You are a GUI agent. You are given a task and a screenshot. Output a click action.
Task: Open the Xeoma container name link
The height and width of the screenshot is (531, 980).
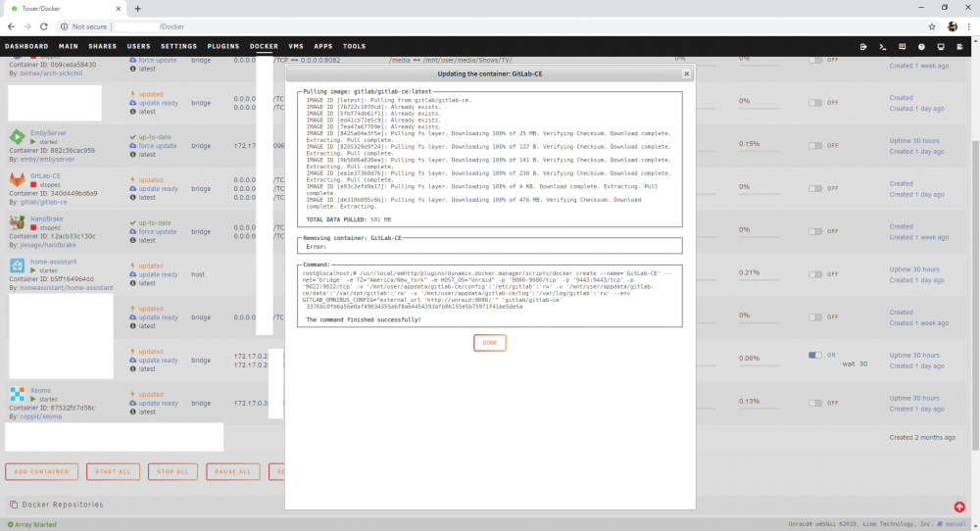pyautogui.click(x=40, y=391)
